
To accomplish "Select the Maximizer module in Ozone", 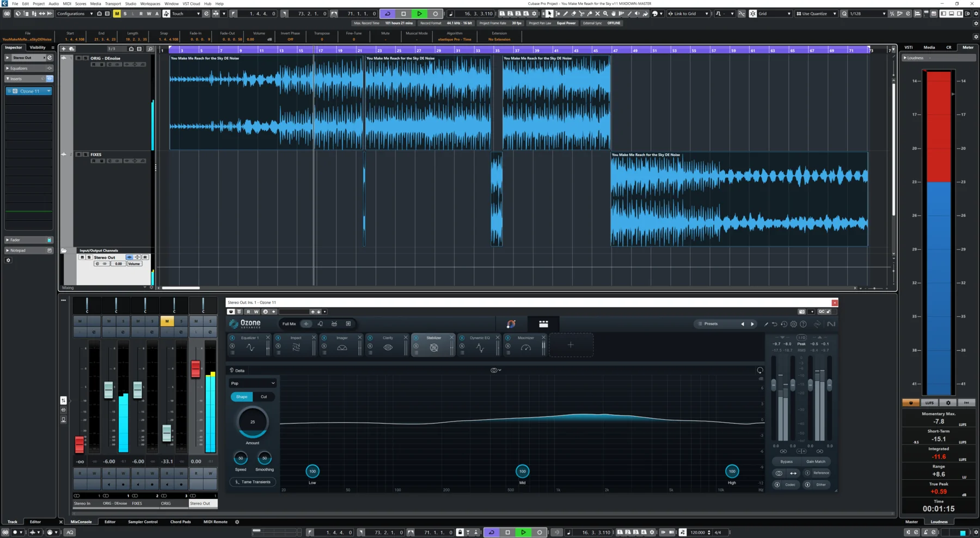I will tap(525, 345).
